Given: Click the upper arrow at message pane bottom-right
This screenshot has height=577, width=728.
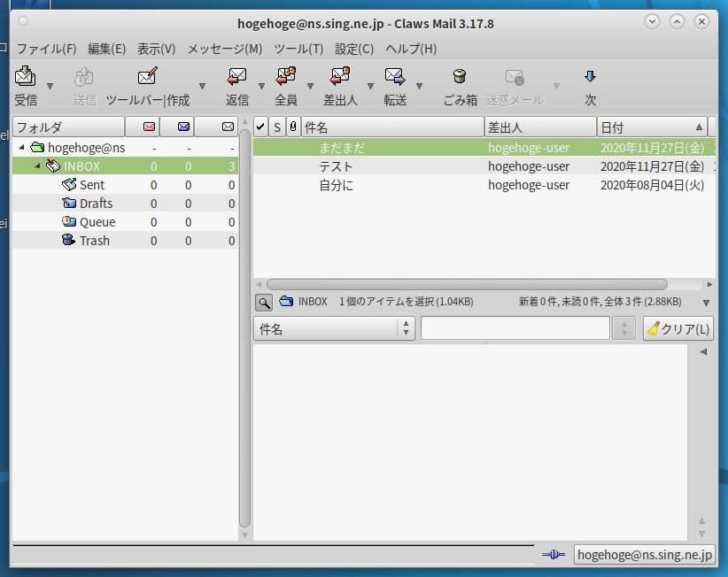Looking at the screenshot, I should pos(702,521).
